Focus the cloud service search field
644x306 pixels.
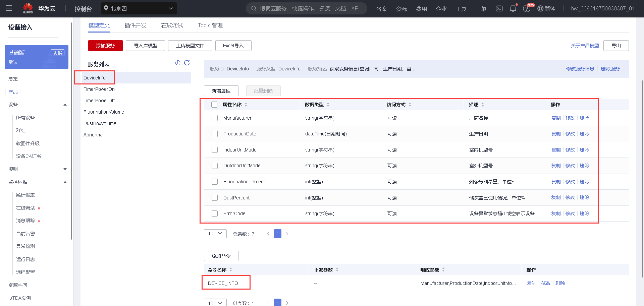(x=307, y=8)
